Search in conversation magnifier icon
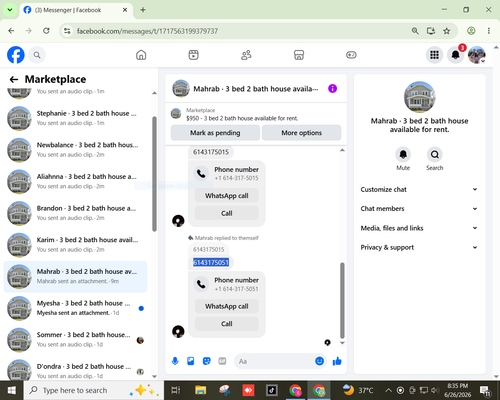 pos(435,154)
